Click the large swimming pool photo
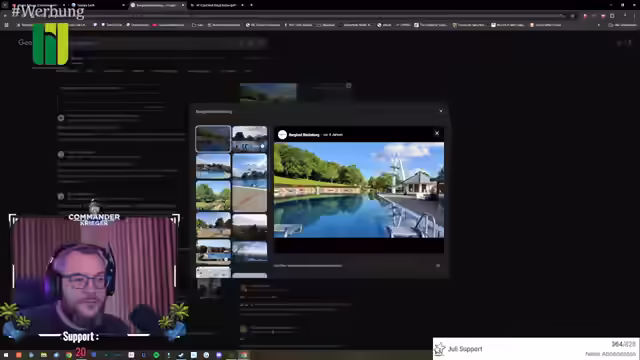The width and height of the screenshot is (640, 360). 359,190
